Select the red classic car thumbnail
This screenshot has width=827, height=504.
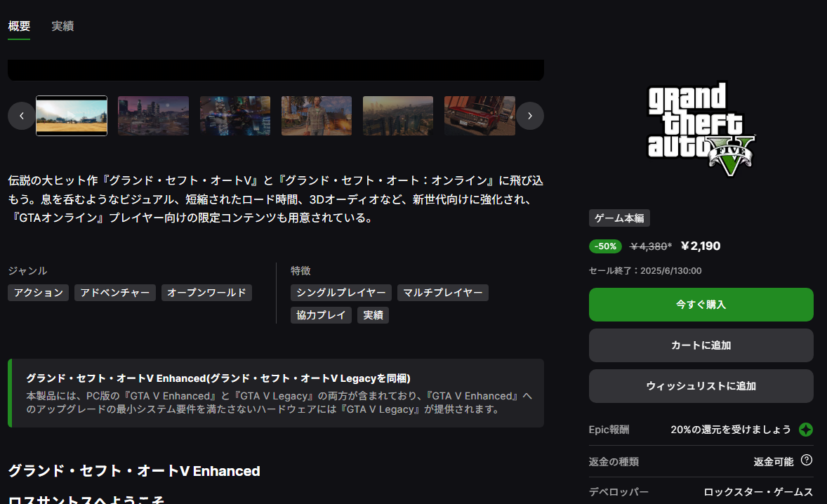click(x=480, y=116)
